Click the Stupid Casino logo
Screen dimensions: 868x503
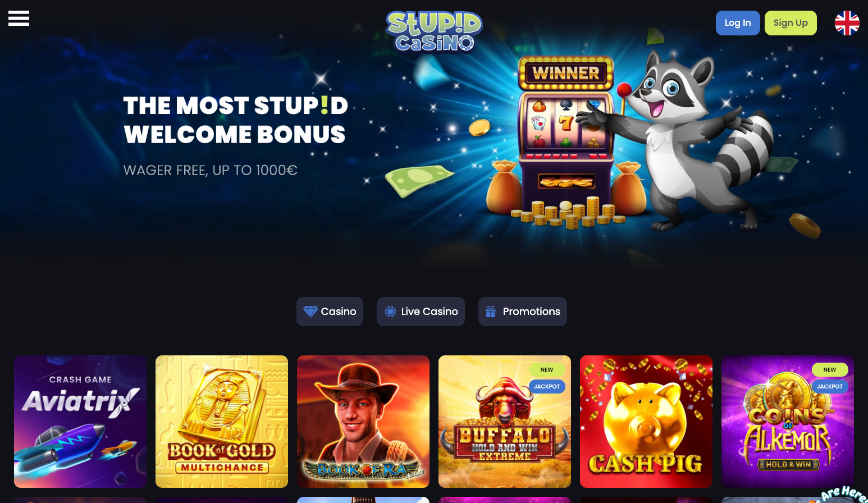click(434, 31)
